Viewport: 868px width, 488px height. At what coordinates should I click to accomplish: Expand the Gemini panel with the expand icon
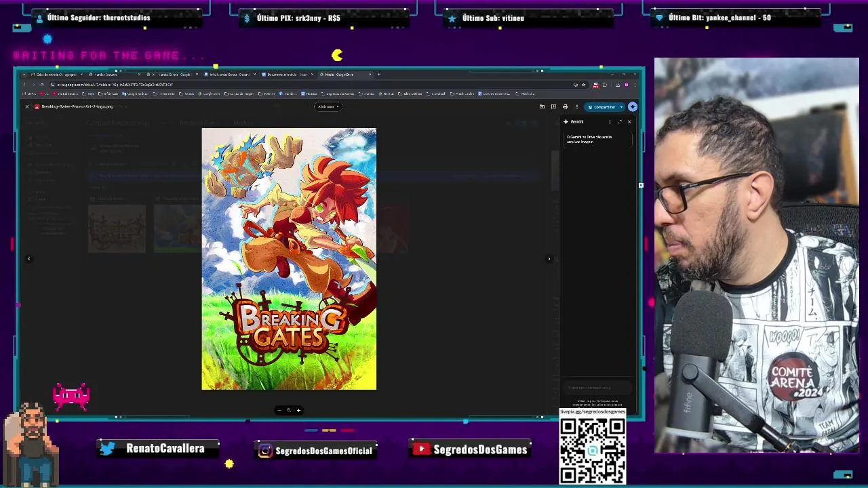click(619, 122)
